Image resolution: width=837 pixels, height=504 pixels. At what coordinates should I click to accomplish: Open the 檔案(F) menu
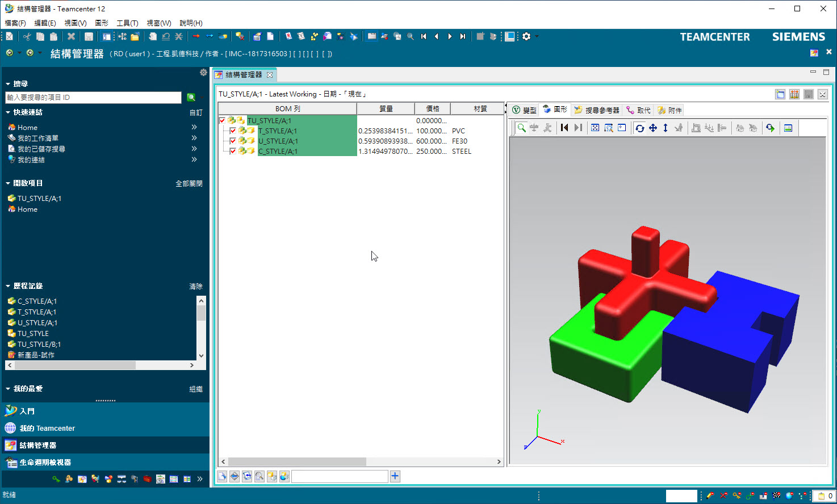click(15, 23)
